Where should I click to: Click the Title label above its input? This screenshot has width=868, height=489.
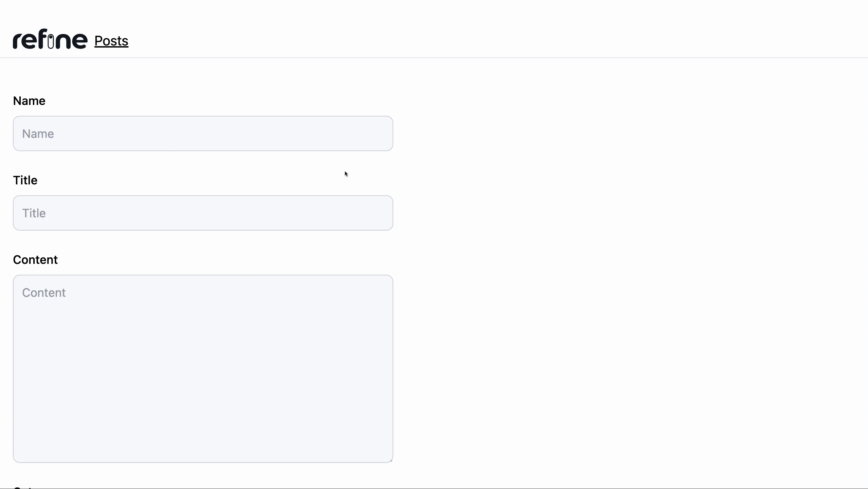[x=25, y=180]
